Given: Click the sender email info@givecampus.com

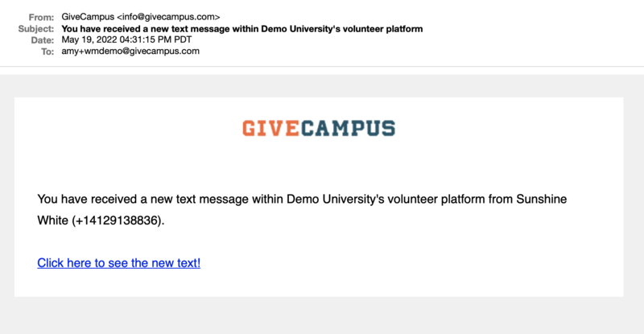Looking at the screenshot, I should point(168,17).
